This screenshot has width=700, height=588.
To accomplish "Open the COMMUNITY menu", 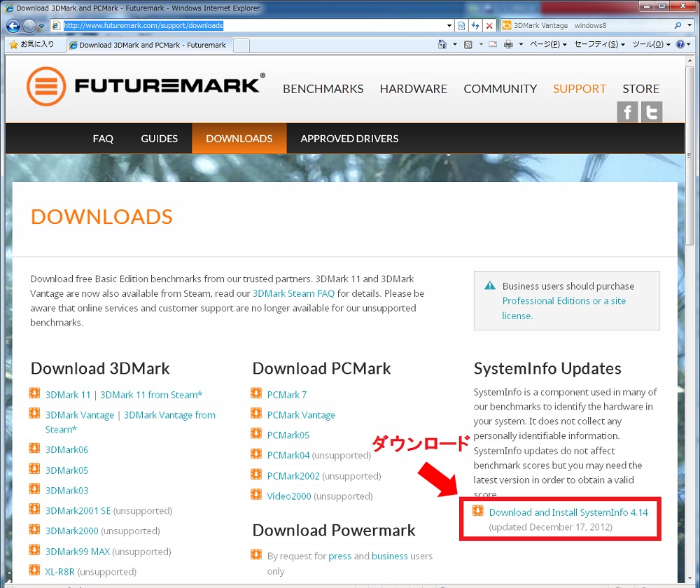I will (500, 89).
